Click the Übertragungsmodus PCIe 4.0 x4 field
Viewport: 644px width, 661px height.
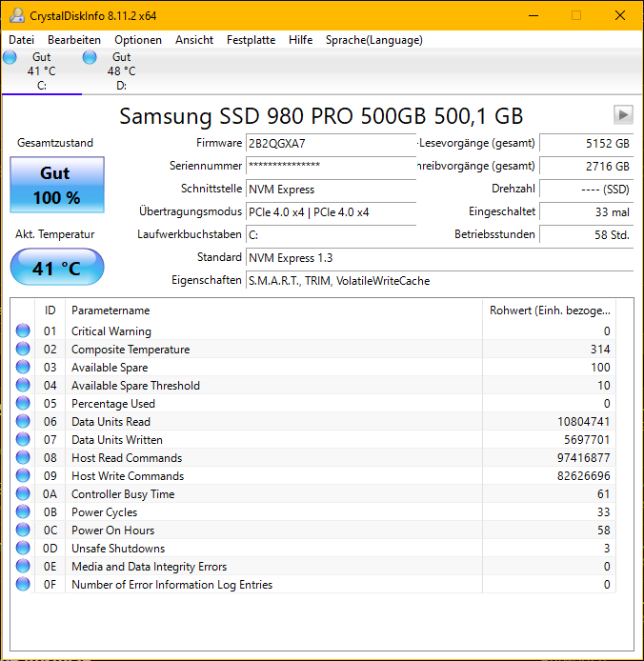click(332, 211)
